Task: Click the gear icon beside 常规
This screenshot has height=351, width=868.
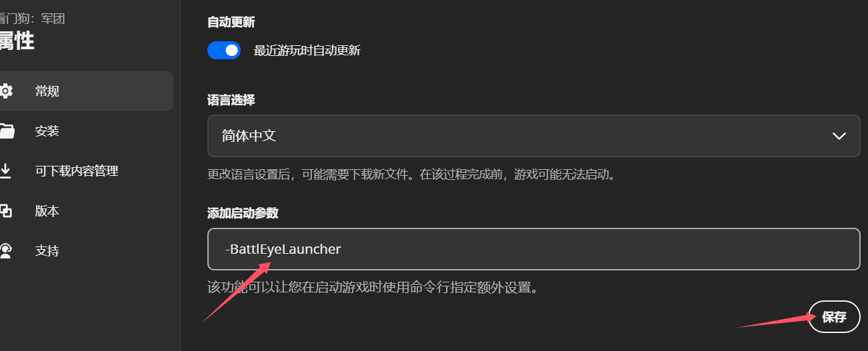Action: (x=5, y=91)
